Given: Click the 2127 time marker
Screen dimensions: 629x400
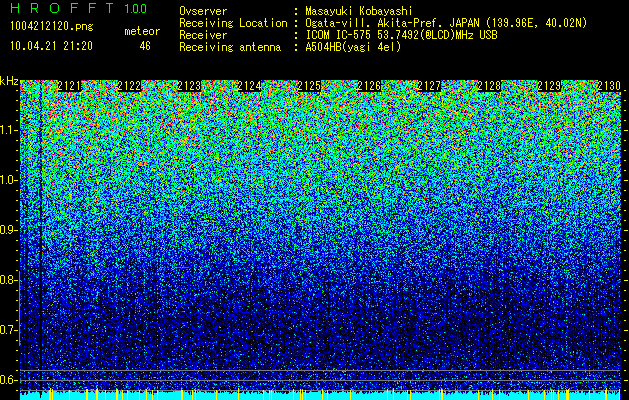Looking at the screenshot, I should click(x=429, y=85).
